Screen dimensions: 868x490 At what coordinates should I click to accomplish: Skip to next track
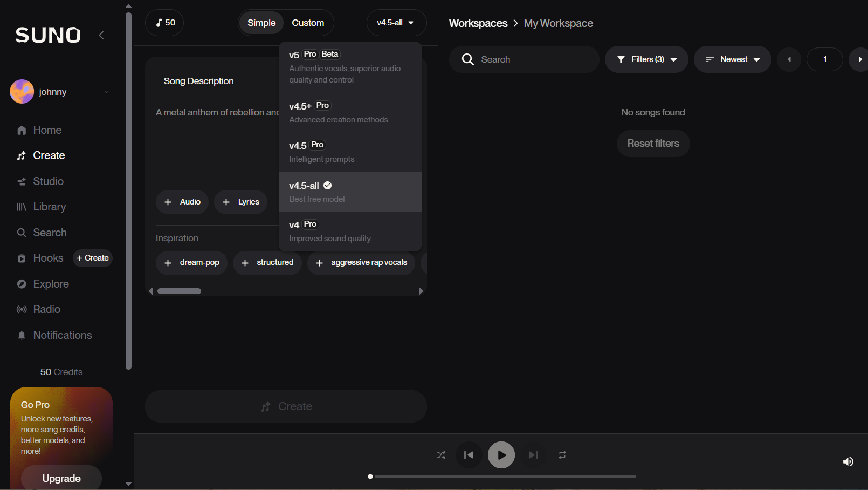(533, 455)
